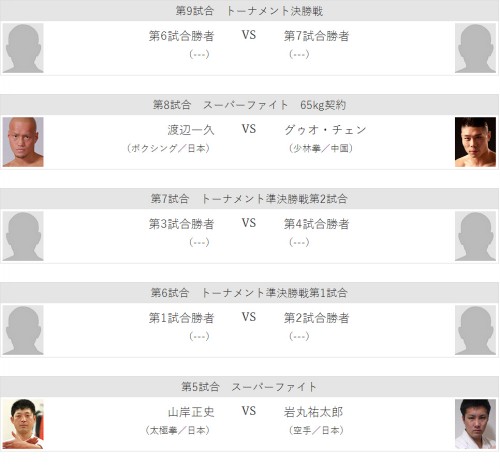Image resolution: width=500 pixels, height=469 pixels.
Task: Select the name 山岸正史
Action: 191,412
